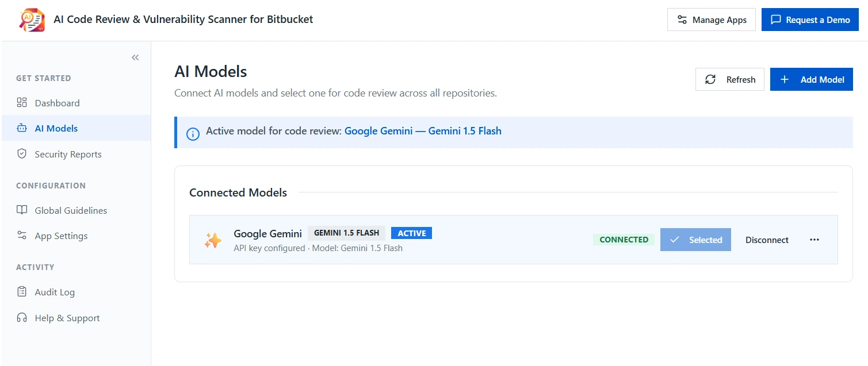Click the Security Reports shield icon
The width and height of the screenshot is (868, 366).
22,153
